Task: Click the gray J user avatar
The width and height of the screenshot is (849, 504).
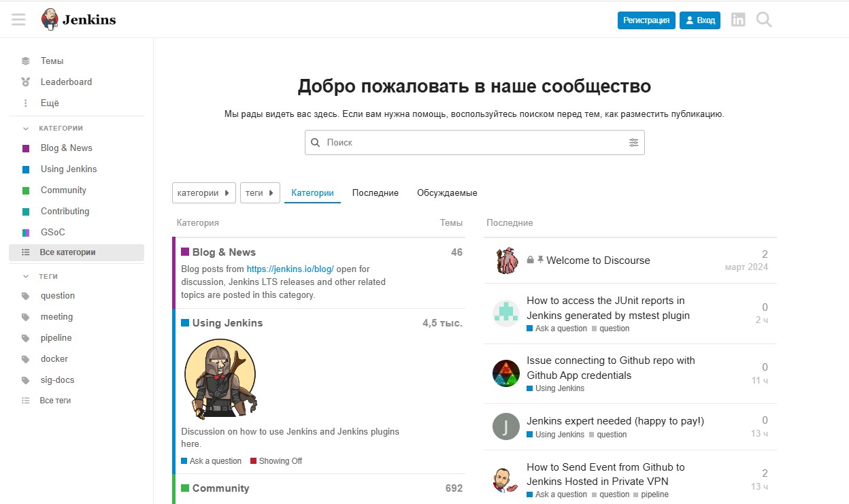Action: 505,426
